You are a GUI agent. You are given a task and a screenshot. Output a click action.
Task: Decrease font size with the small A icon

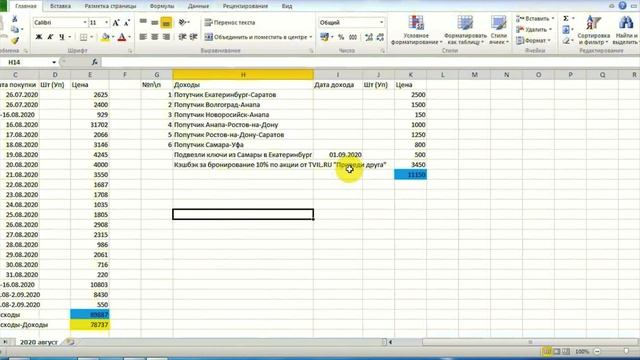click(127, 23)
